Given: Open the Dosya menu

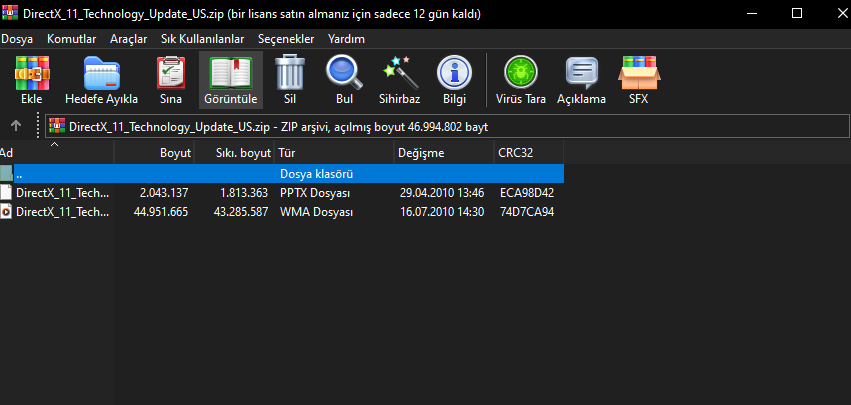Looking at the screenshot, I should [17, 39].
